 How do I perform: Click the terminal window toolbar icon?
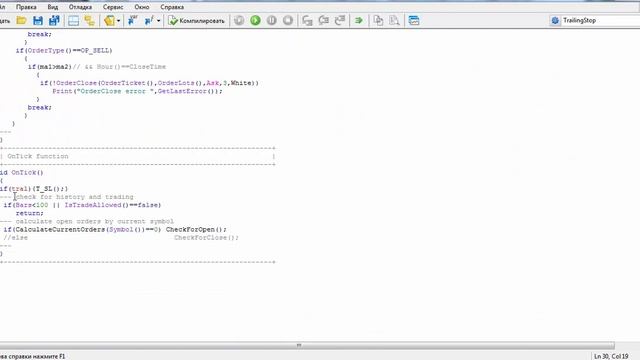(x=414, y=20)
